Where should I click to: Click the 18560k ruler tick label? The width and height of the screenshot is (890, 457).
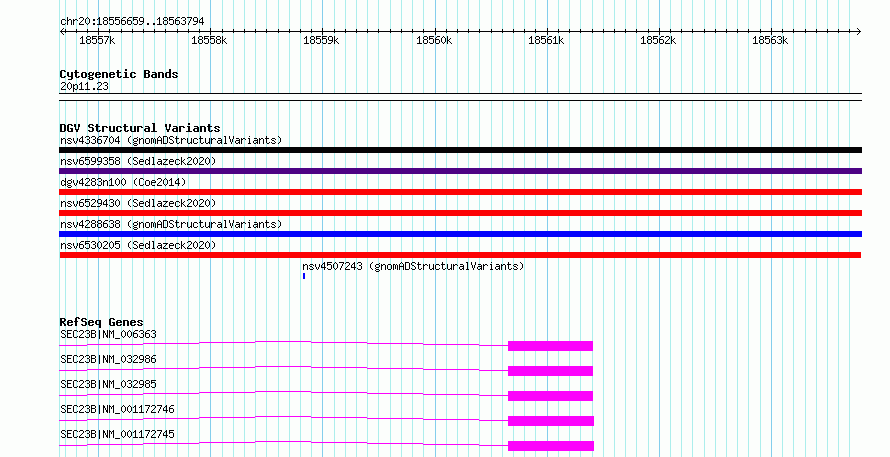click(x=434, y=40)
